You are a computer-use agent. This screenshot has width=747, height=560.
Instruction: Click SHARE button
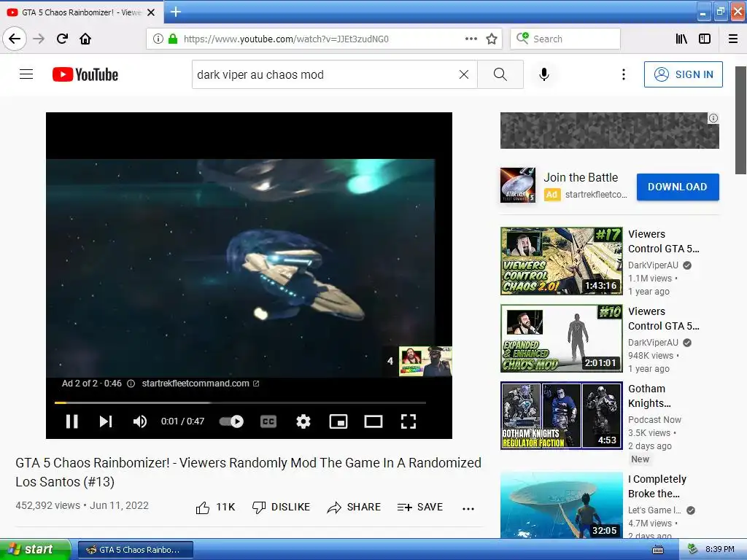[354, 507]
